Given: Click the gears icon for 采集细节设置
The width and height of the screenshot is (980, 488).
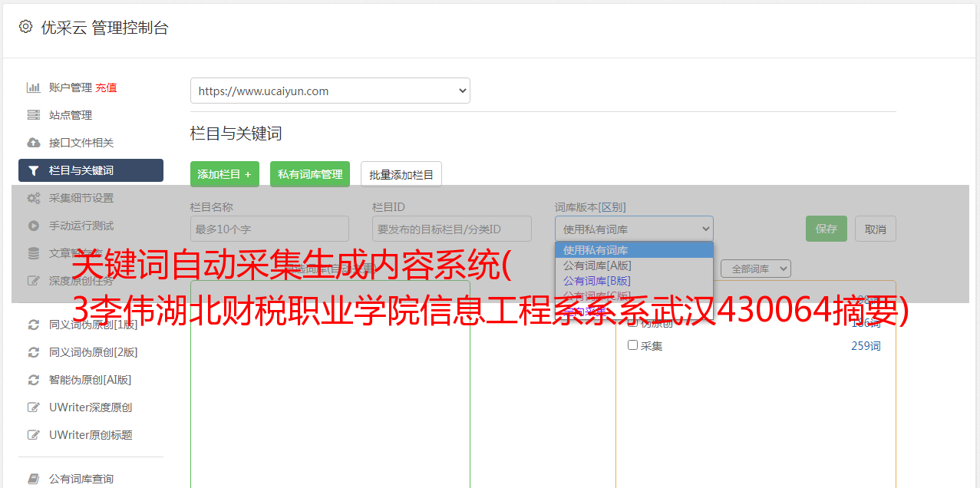Looking at the screenshot, I should [x=34, y=198].
